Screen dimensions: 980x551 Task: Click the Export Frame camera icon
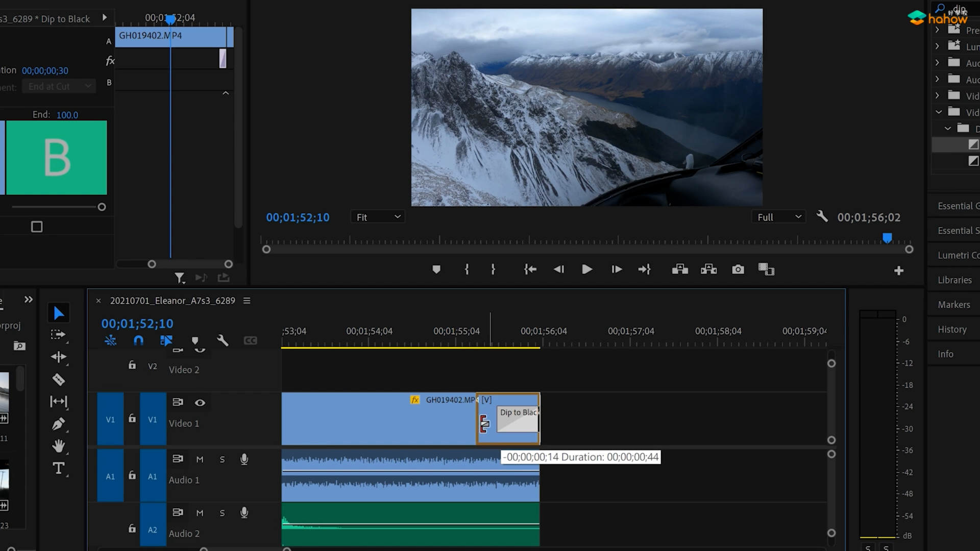pyautogui.click(x=738, y=269)
